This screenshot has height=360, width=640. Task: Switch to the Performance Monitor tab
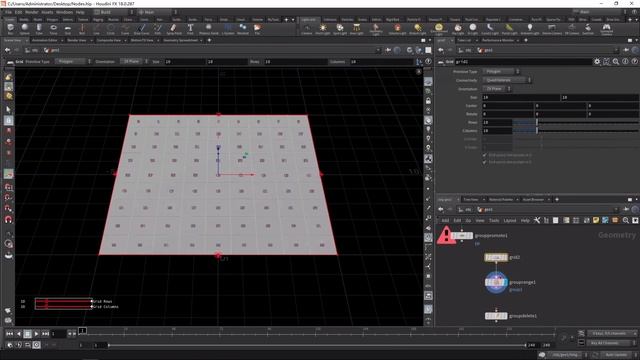(x=498, y=40)
